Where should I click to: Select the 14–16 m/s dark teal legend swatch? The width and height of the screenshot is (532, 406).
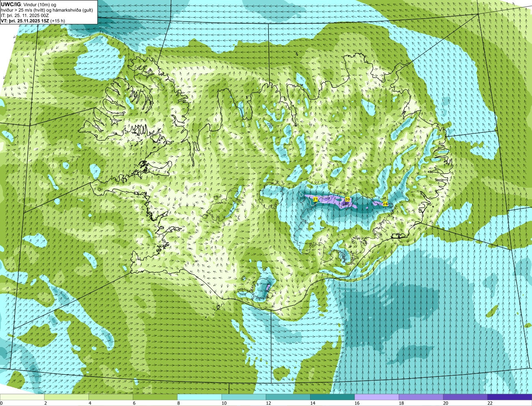332,397
